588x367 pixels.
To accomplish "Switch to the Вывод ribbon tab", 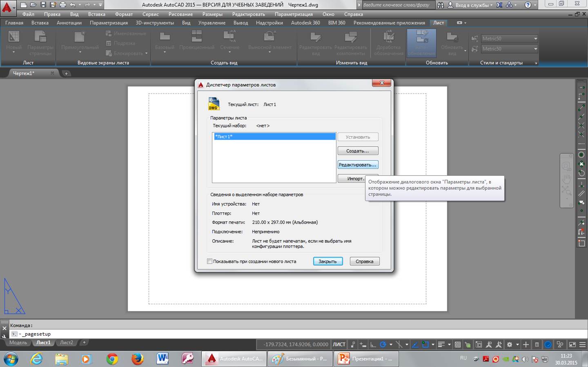I will (x=241, y=23).
